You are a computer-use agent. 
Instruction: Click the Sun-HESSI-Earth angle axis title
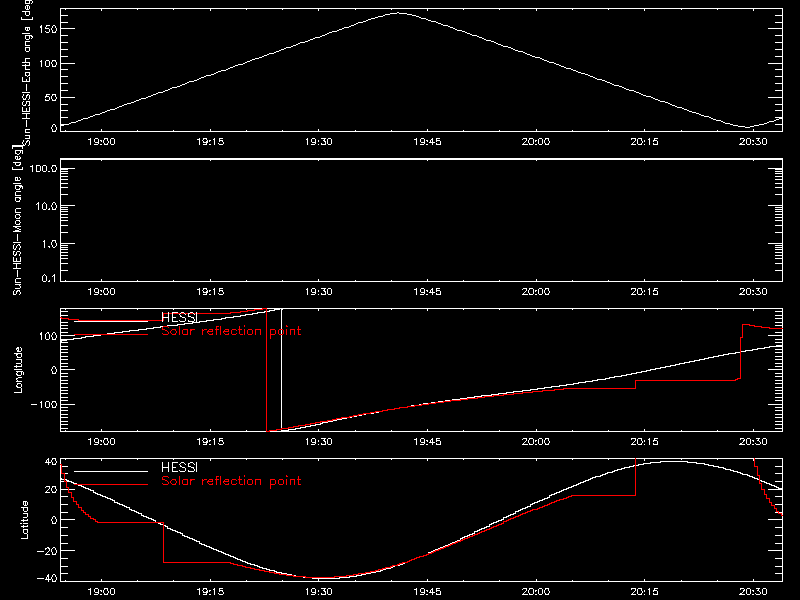coord(27,72)
